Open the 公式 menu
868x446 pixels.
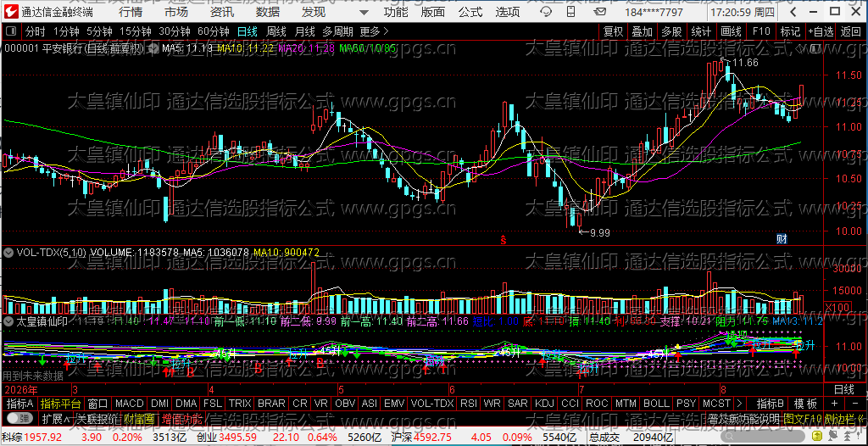tap(470, 12)
